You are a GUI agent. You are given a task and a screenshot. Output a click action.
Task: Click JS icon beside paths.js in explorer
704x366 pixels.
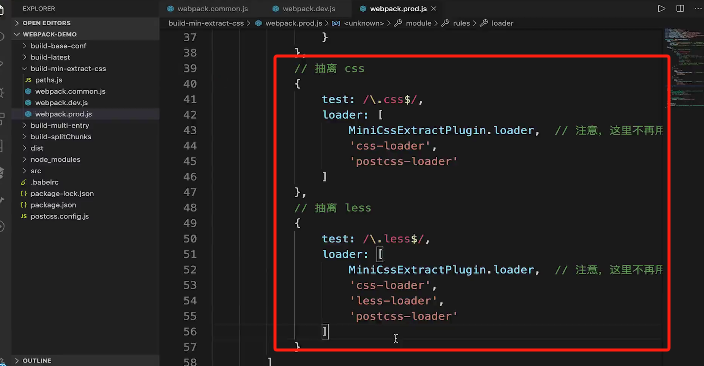(x=28, y=80)
